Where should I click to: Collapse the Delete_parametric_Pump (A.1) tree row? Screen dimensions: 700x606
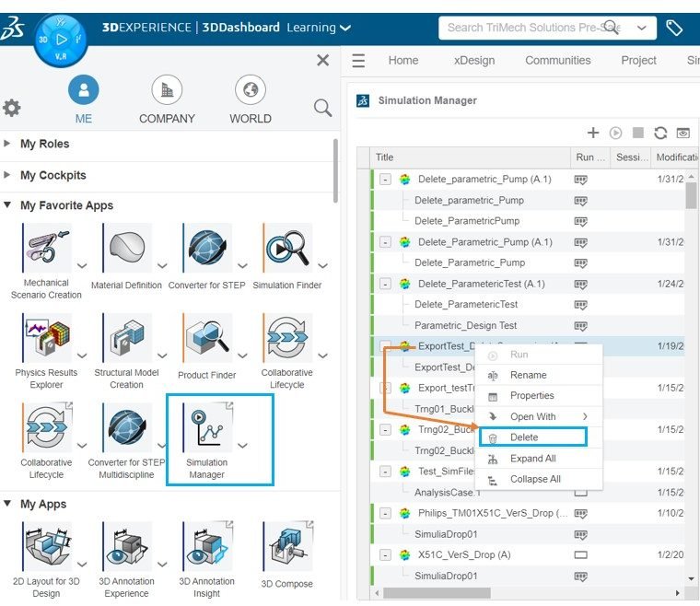[x=385, y=180]
